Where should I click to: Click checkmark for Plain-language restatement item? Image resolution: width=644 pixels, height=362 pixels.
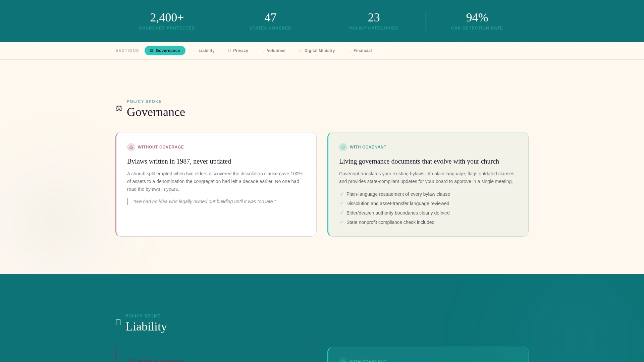(341, 194)
